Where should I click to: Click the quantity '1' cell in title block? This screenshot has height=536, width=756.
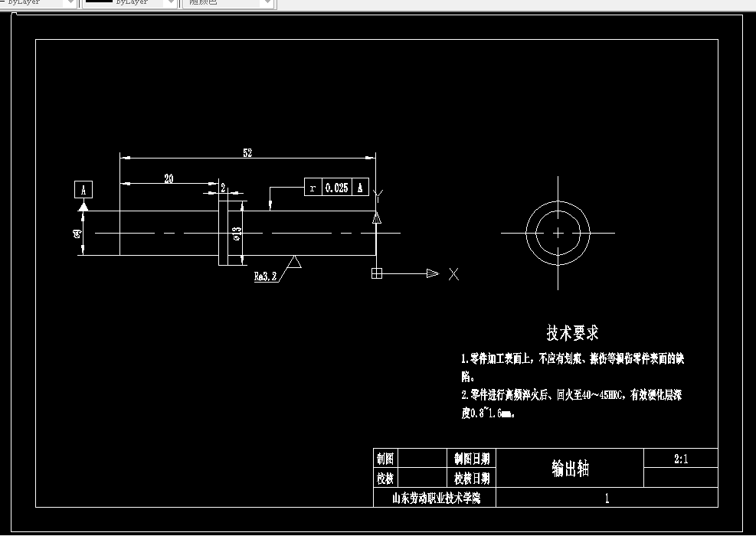(x=607, y=498)
